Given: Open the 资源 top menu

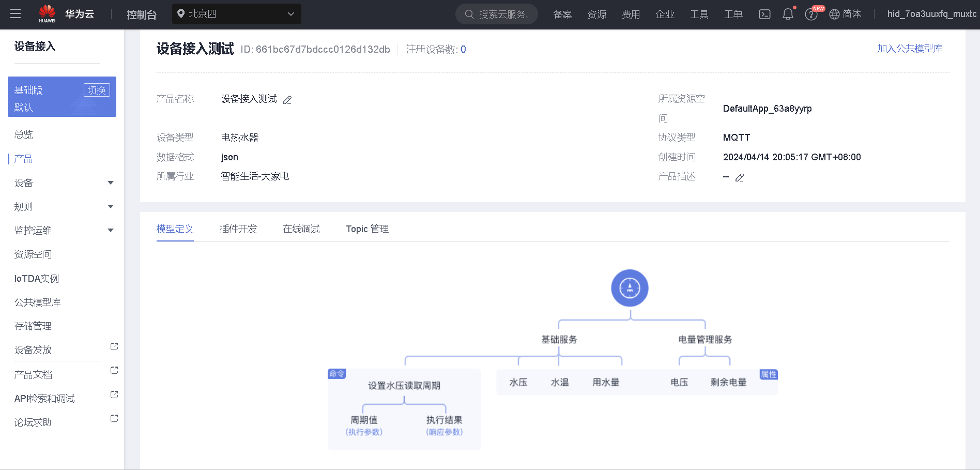Looking at the screenshot, I should click(596, 14).
